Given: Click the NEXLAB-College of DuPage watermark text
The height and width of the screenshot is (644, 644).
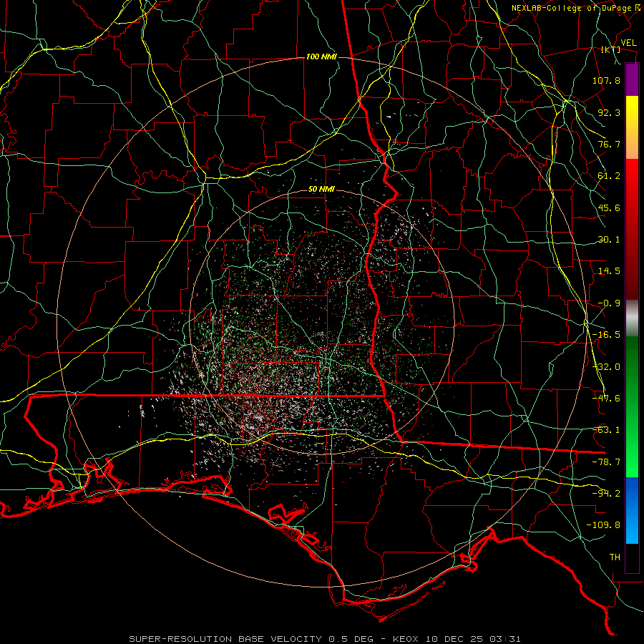Looking at the screenshot, I should [x=577, y=8].
